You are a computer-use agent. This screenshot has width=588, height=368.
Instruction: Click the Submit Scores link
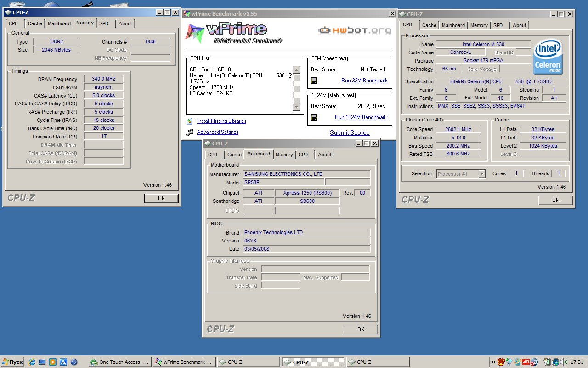350,132
